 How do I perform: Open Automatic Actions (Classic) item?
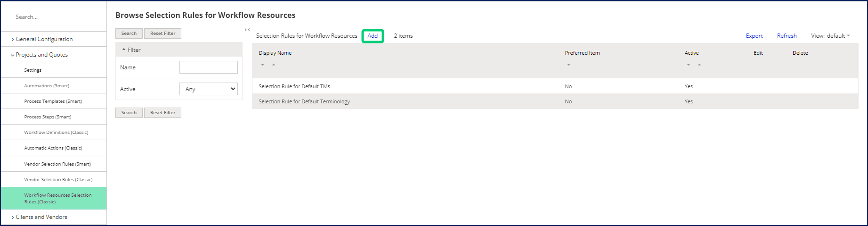click(53, 148)
